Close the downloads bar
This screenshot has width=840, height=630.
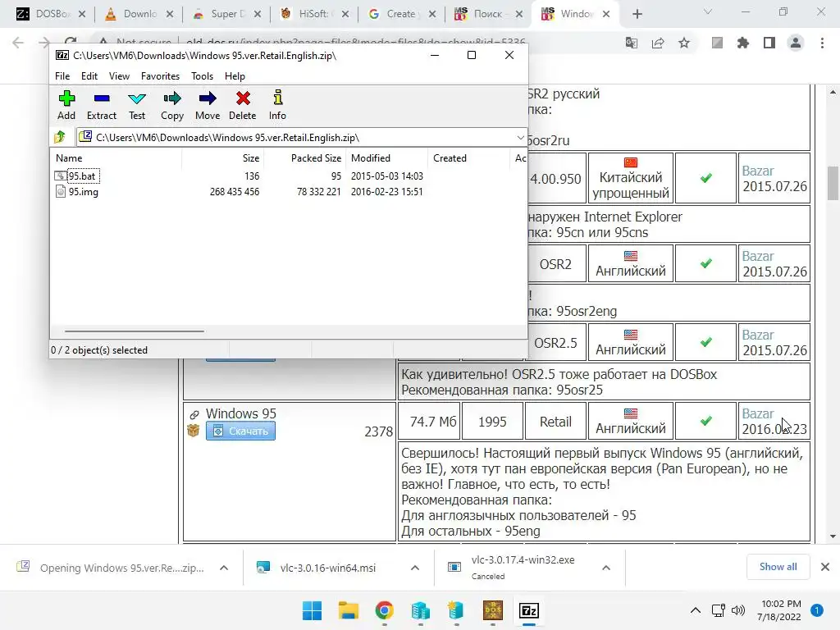point(825,567)
